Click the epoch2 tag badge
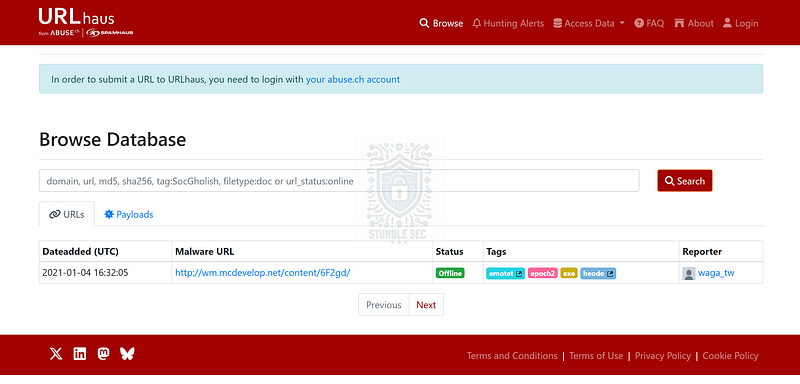Image resolution: width=800 pixels, height=384 pixels. pyautogui.click(x=542, y=274)
